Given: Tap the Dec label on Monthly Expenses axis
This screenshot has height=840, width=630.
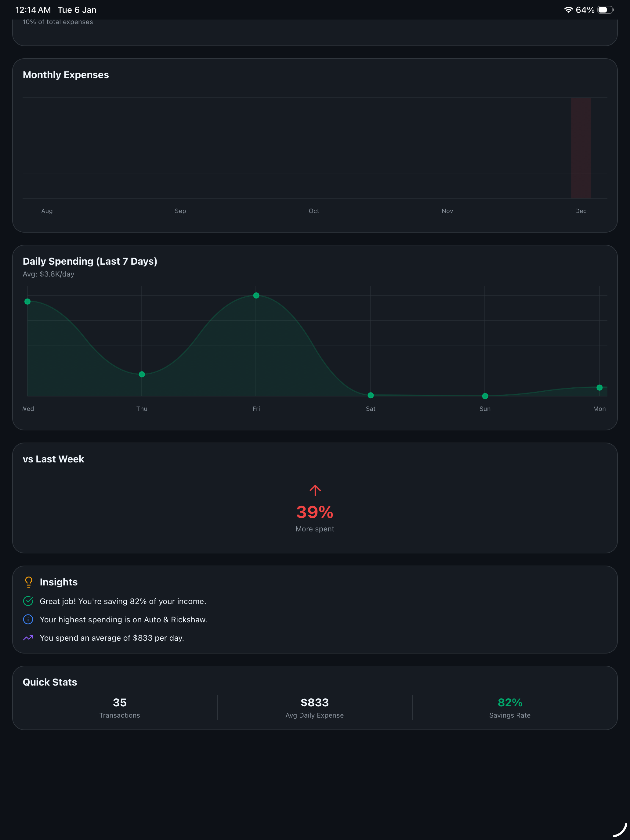Looking at the screenshot, I should click(x=581, y=211).
